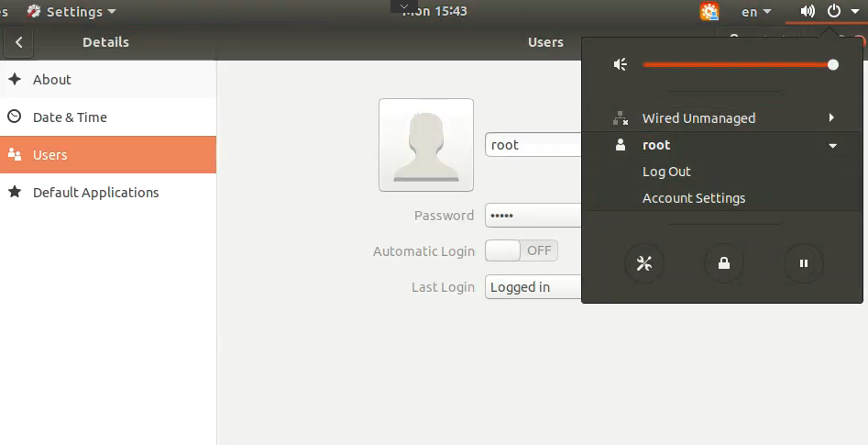Click the Settings gear icon in top bar
Image resolution: width=868 pixels, height=445 pixels.
tap(34, 11)
